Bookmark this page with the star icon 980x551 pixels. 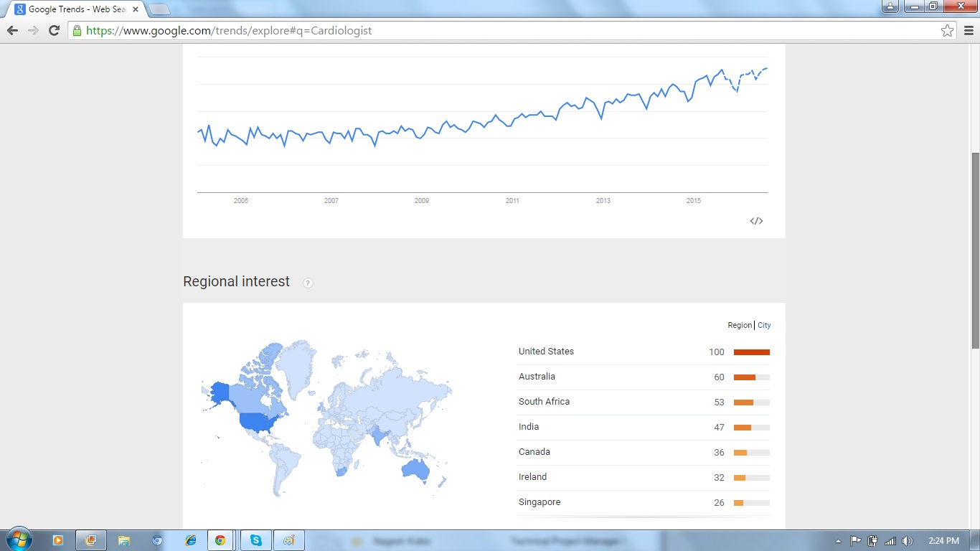[x=948, y=30]
